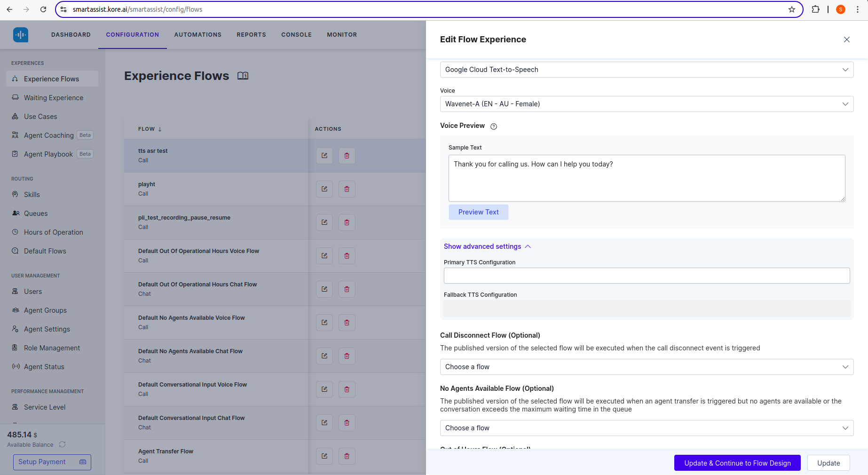This screenshot has width=868, height=475.
Task: Open the Reports tab
Action: tap(251, 35)
